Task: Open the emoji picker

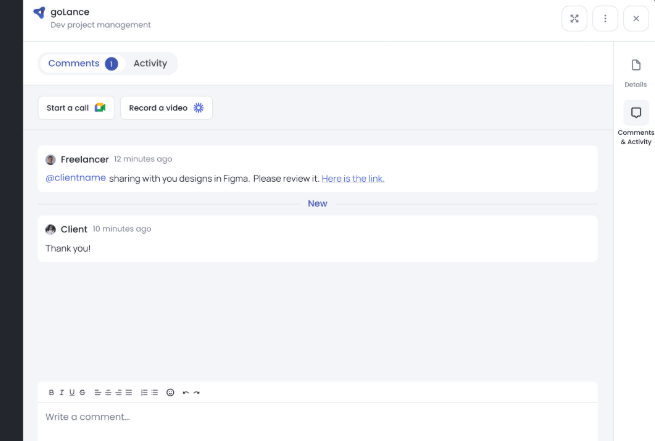Action: 170,392
